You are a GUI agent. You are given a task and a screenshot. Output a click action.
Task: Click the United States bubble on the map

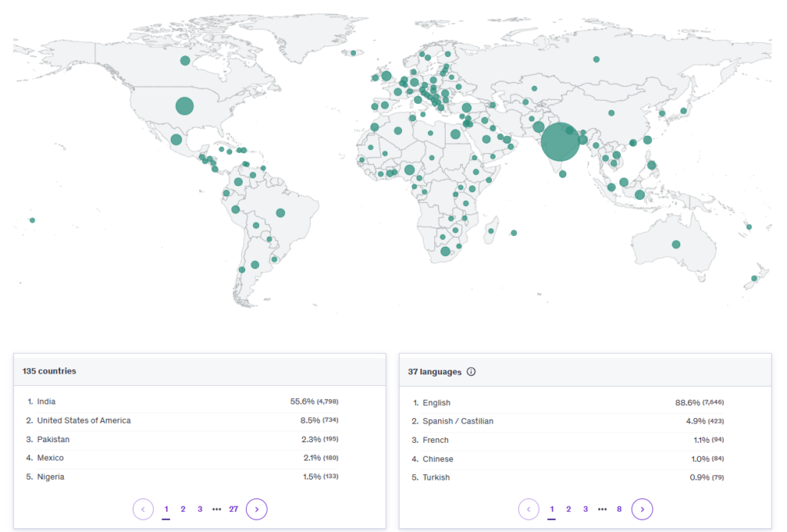click(x=184, y=106)
